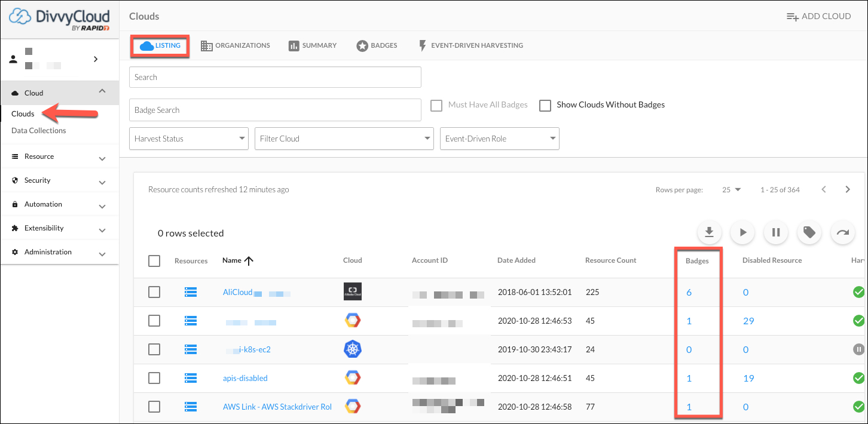The width and height of the screenshot is (868, 424).
Task: Switch to the Summary tab
Action: [x=313, y=45]
